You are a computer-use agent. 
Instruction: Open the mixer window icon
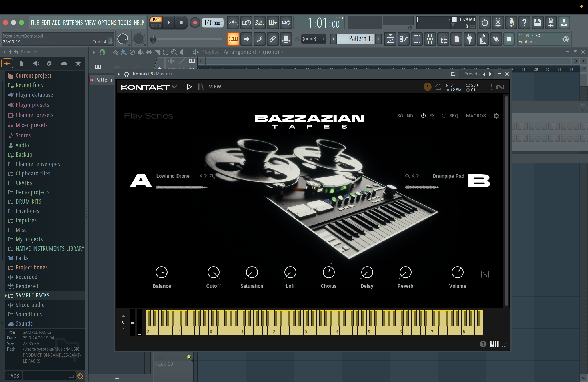pyautogui.click(x=430, y=39)
